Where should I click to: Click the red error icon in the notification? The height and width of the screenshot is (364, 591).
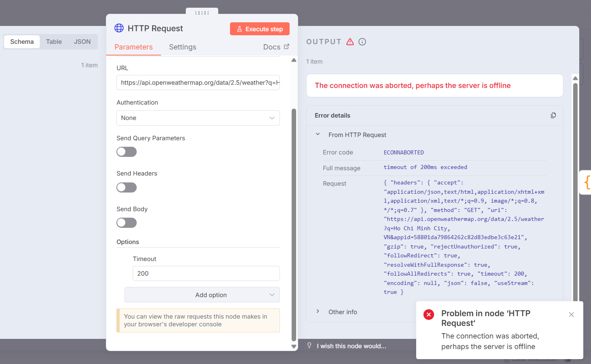point(429,315)
